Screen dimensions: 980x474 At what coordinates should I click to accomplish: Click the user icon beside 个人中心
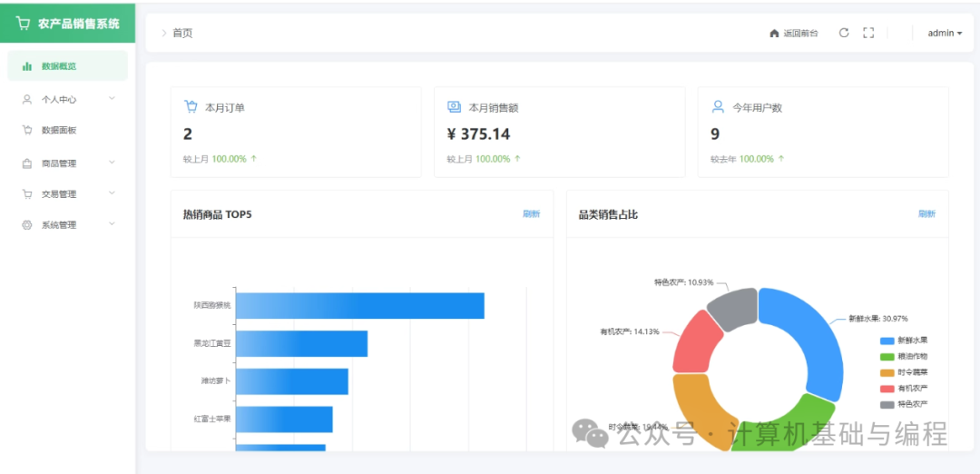[27, 99]
